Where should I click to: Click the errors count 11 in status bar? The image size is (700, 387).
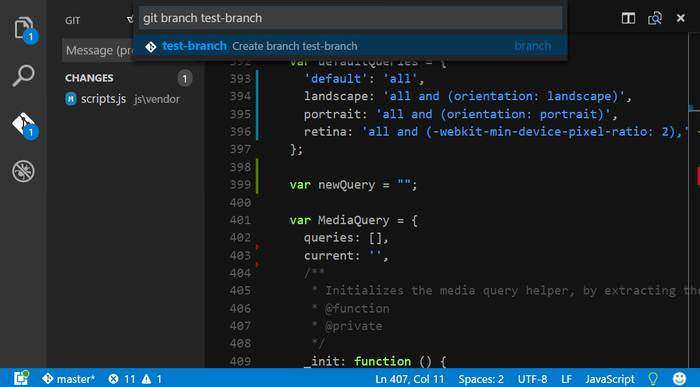pos(122,379)
